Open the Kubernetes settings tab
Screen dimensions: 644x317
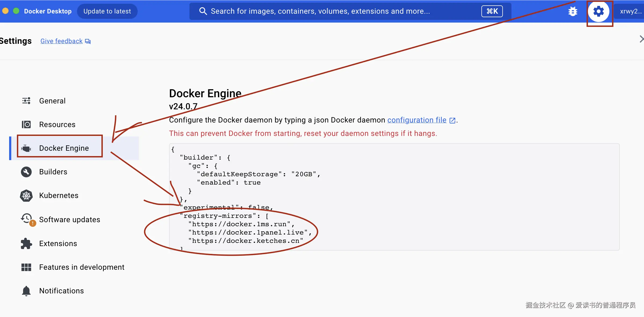point(58,196)
